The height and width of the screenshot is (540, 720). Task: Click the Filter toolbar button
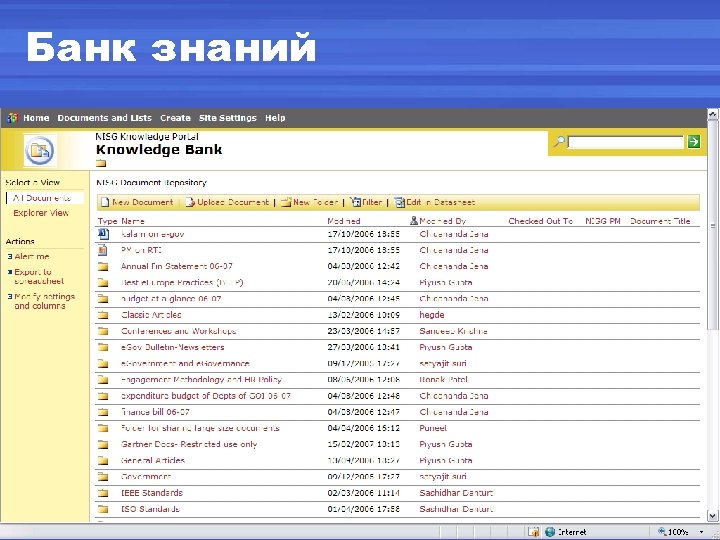(366, 202)
